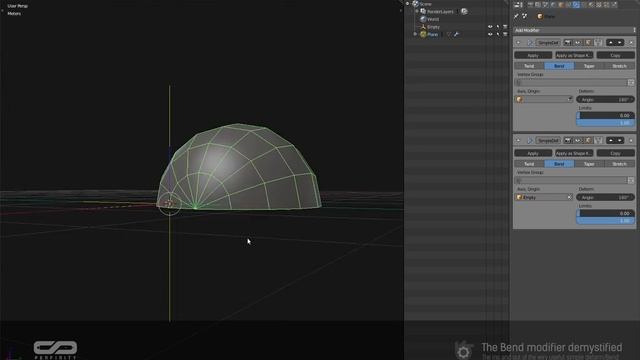
Task: Toggle viewport visibility of first modifier
Action: click(x=578, y=42)
